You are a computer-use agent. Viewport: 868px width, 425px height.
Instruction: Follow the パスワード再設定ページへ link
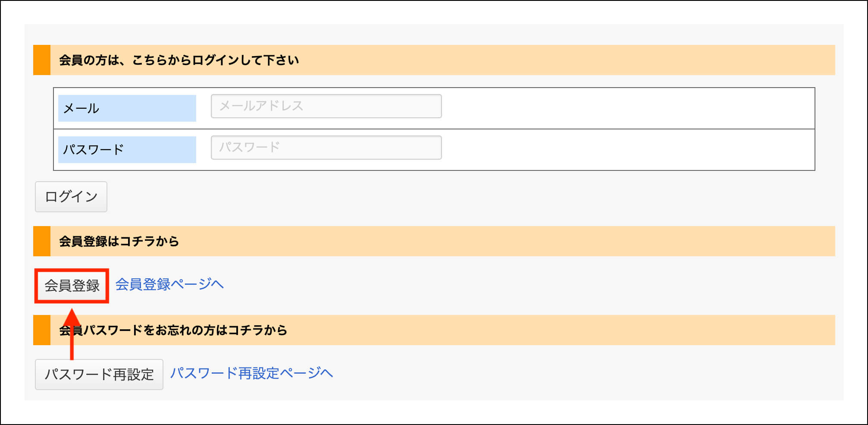coord(251,373)
